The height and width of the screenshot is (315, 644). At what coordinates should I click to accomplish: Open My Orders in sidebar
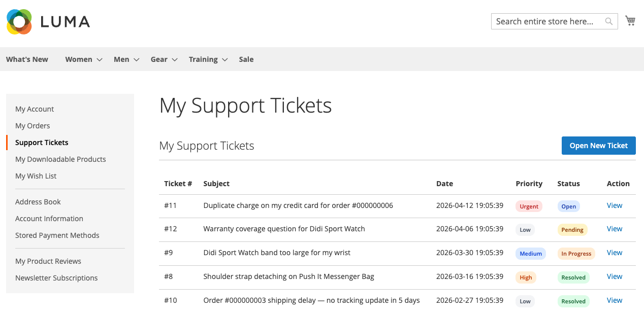click(x=33, y=126)
